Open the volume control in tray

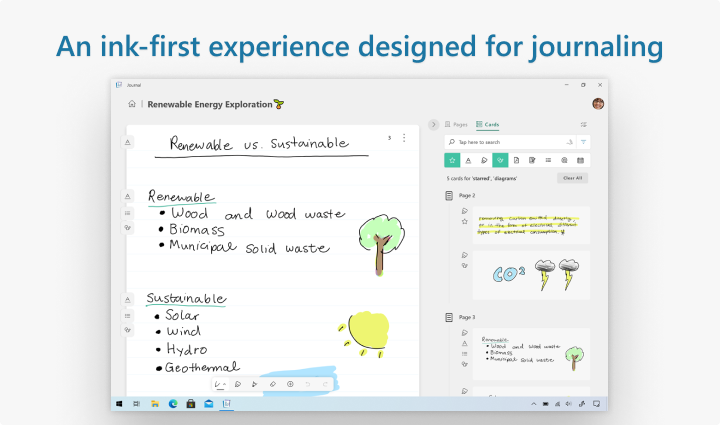click(569, 404)
